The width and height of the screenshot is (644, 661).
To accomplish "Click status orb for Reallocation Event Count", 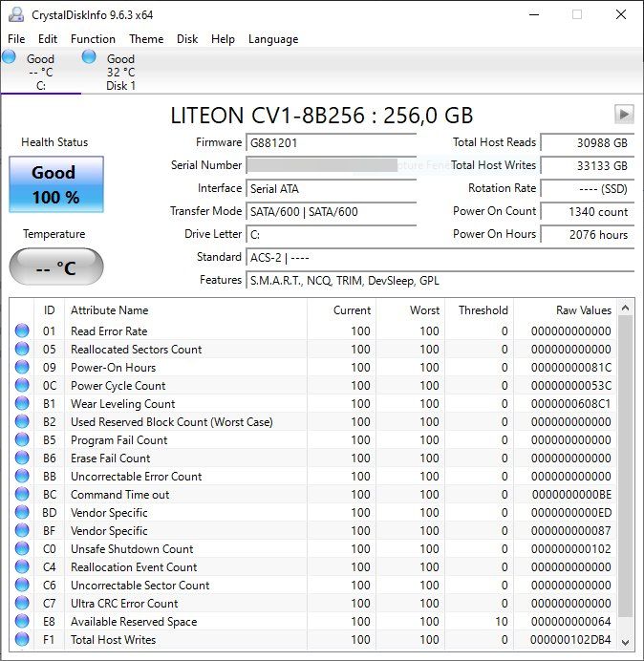I will [22, 566].
